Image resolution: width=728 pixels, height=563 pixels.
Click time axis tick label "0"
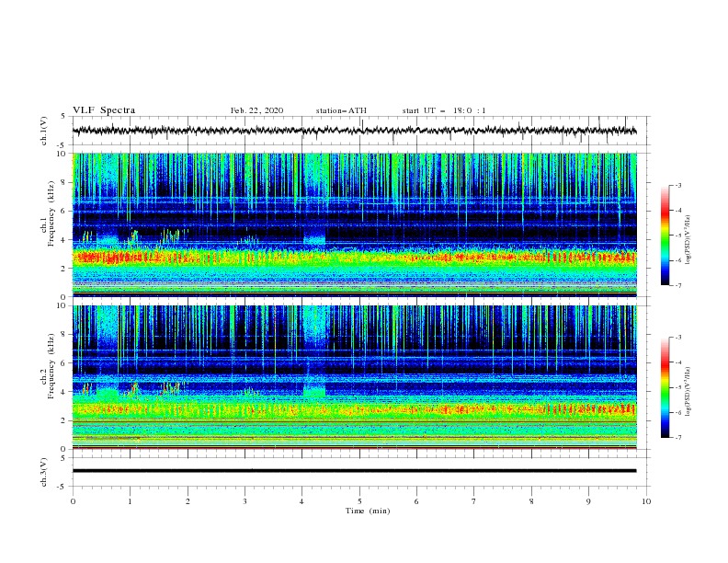click(x=73, y=501)
